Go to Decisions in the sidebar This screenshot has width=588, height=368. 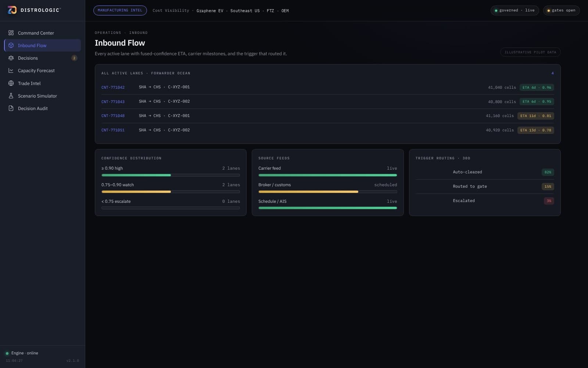coord(42,58)
